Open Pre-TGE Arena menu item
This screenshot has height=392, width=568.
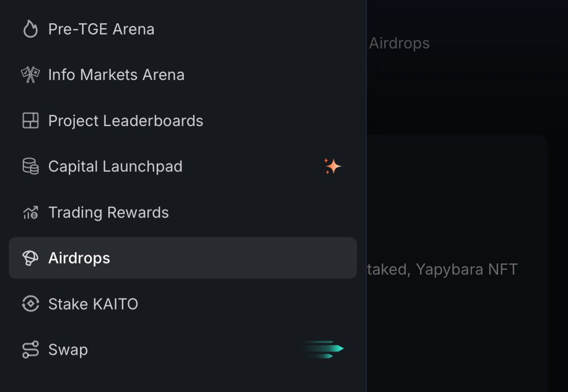[x=101, y=30]
